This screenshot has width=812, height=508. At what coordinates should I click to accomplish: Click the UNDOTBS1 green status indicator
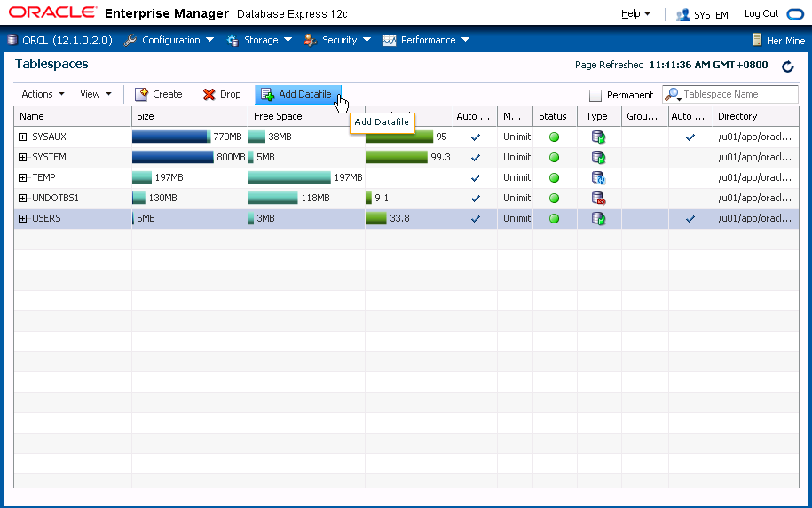[554, 198]
